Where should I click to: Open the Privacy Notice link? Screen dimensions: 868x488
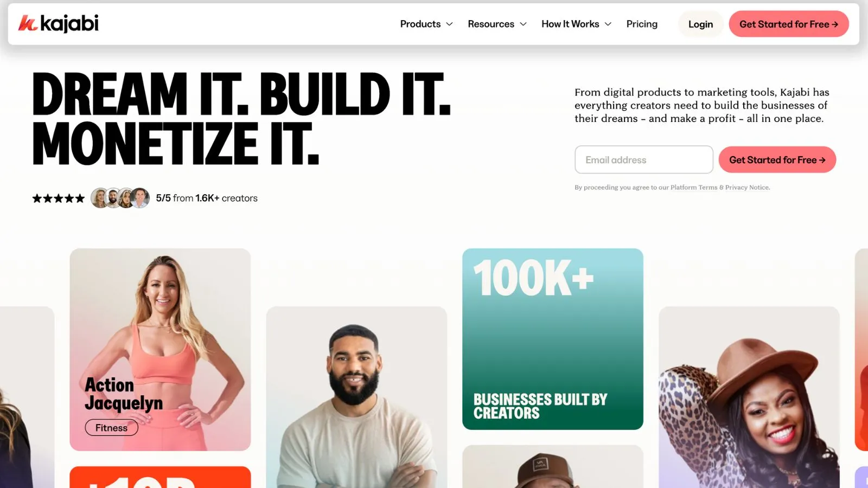[x=748, y=188]
